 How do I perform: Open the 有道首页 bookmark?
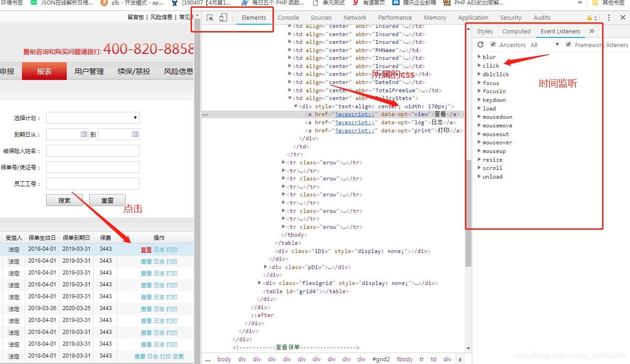pos(368,2)
